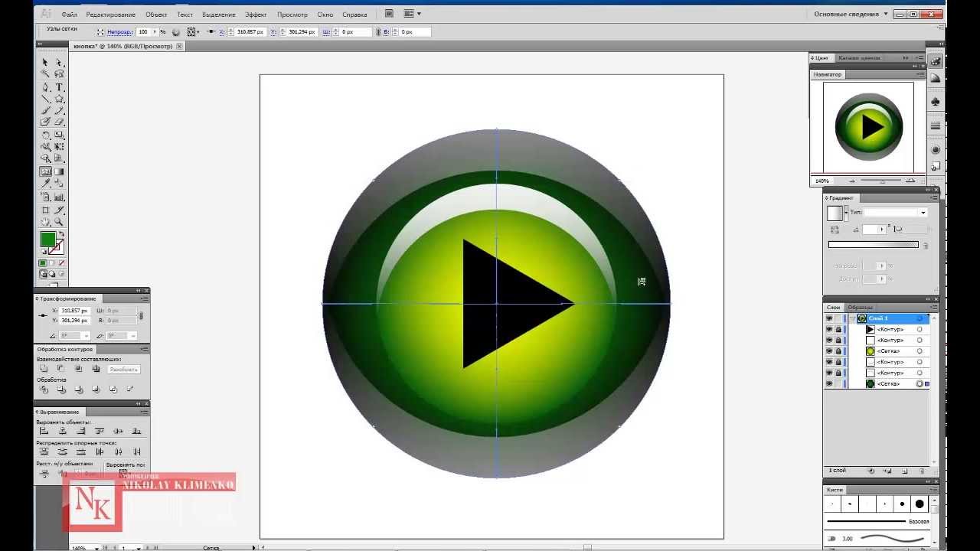Open Трансформирование panel flyout menu

[x=145, y=298]
